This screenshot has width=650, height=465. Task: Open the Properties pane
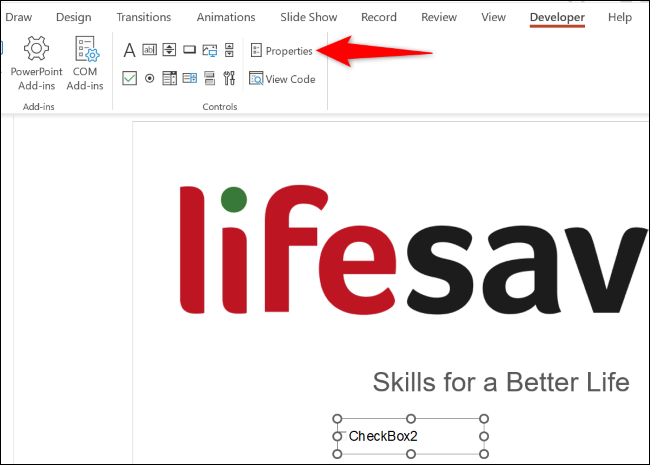282,51
